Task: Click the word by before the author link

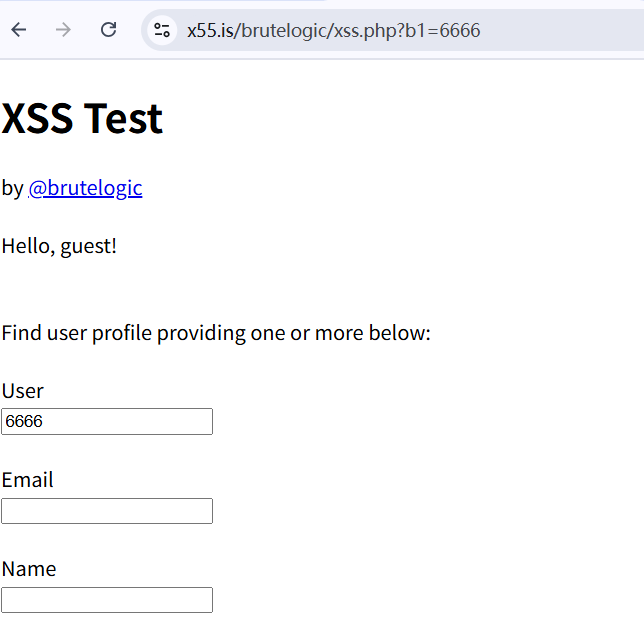Action: point(12,189)
